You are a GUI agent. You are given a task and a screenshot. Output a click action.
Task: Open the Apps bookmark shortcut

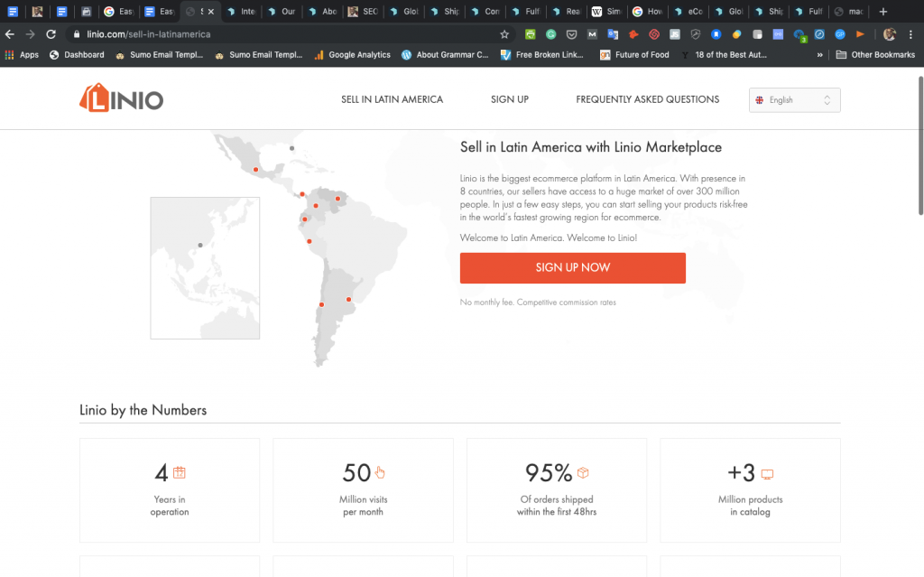click(x=22, y=55)
